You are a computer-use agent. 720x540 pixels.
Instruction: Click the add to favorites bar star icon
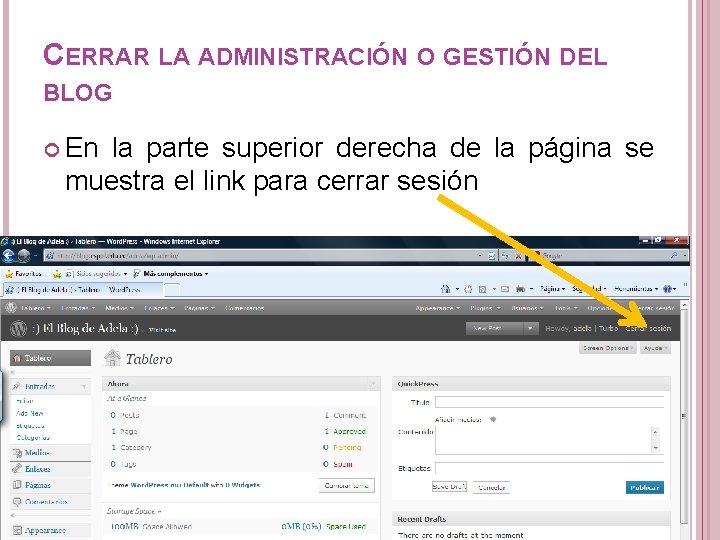pyautogui.click(x=57, y=274)
